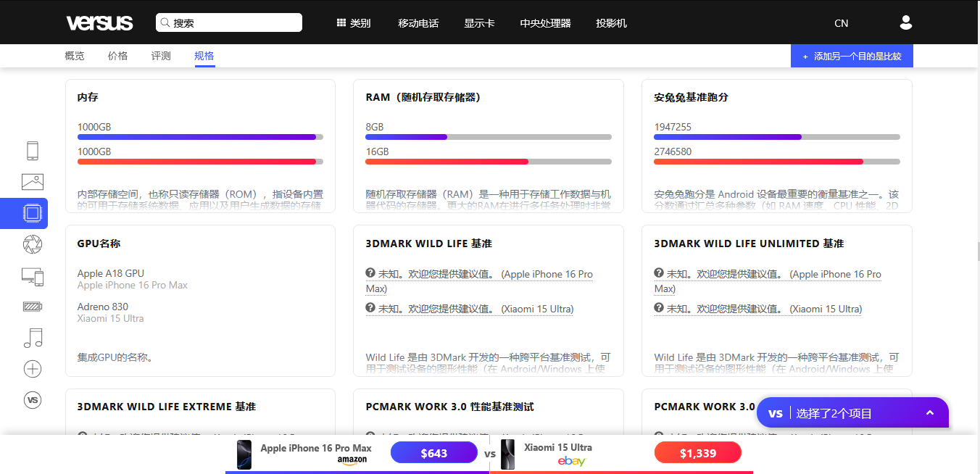
Task: Click the blue 1947255 AnTuTu score bar
Action: pos(728,137)
